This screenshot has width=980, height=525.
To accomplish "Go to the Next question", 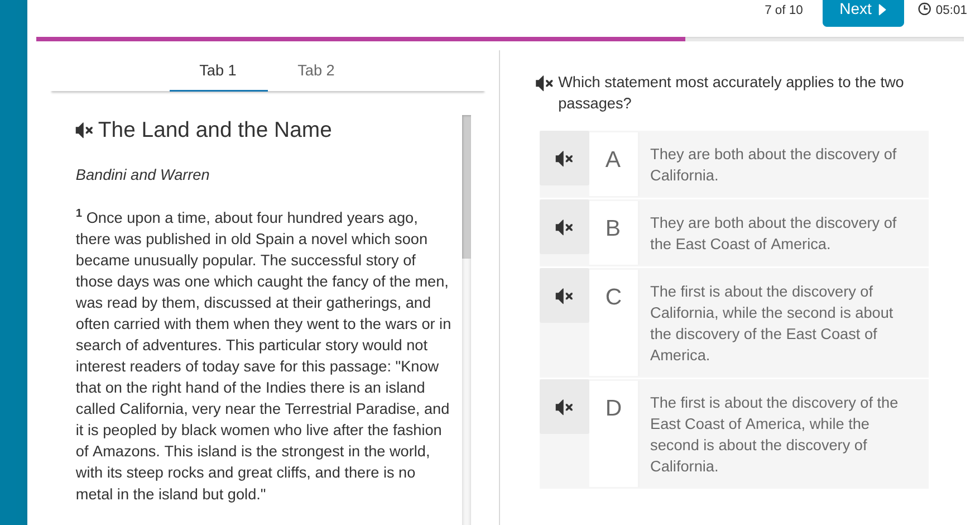I will (862, 10).
